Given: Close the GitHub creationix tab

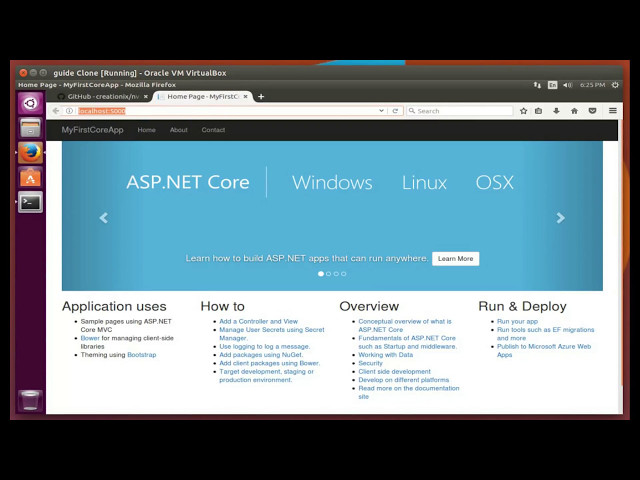Looking at the screenshot, I should click(146, 97).
